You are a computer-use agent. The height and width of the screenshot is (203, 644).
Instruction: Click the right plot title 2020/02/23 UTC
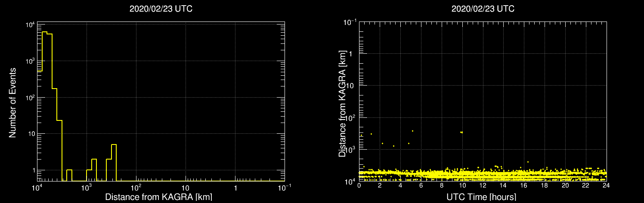483,9
